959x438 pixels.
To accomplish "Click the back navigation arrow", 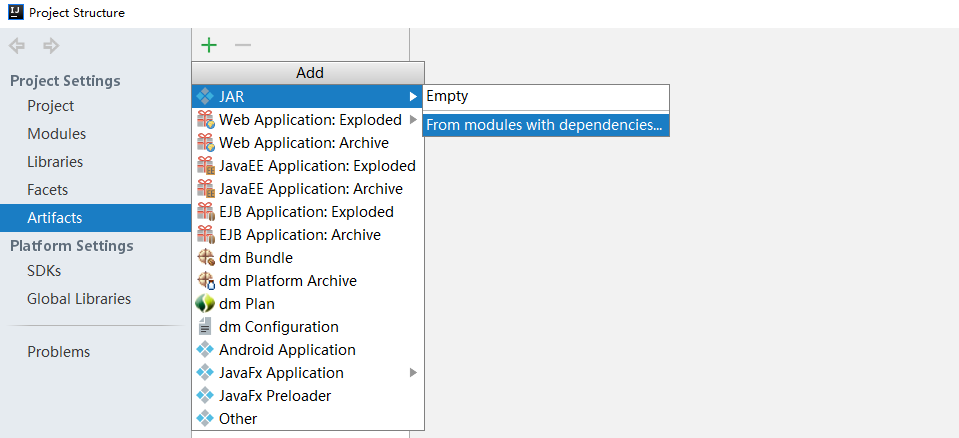I will (17, 46).
